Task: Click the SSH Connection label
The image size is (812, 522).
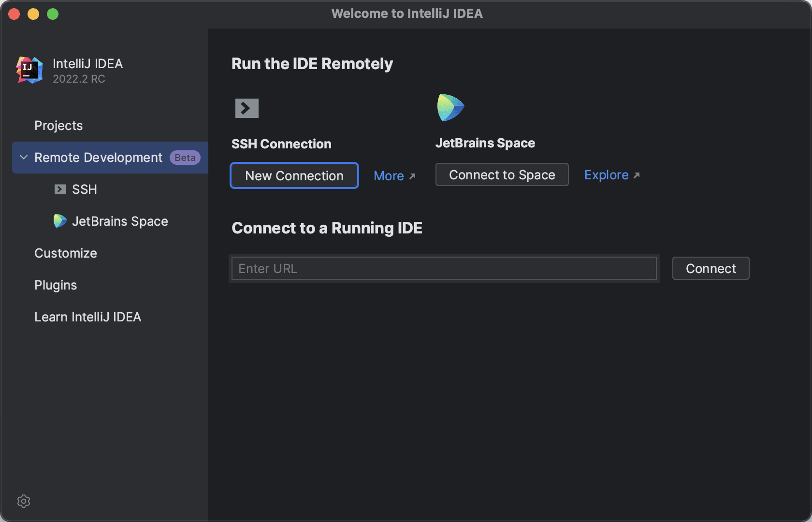Action: 281,144
